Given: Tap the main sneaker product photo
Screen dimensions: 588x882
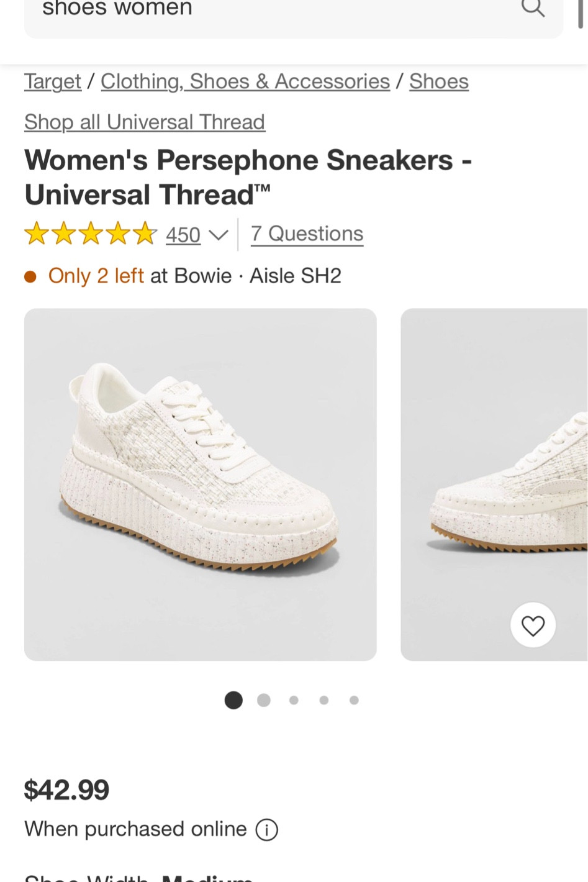Looking at the screenshot, I should 200,484.
